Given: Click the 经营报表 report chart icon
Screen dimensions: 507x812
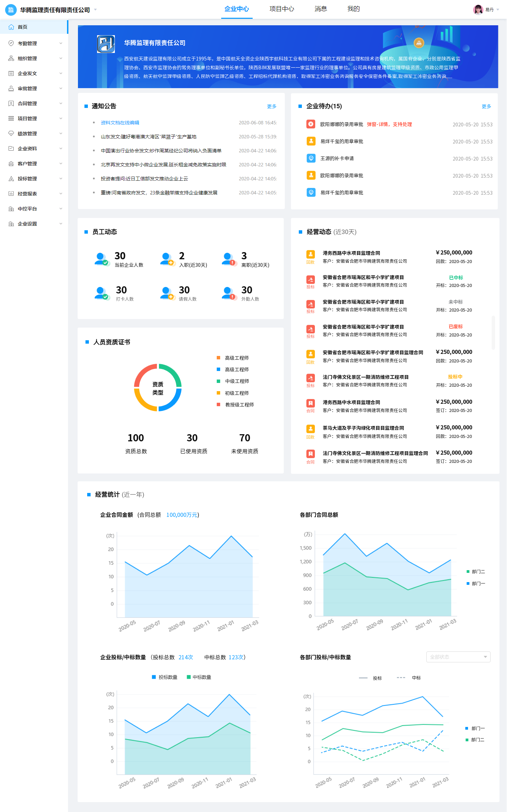Looking at the screenshot, I should [11, 194].
